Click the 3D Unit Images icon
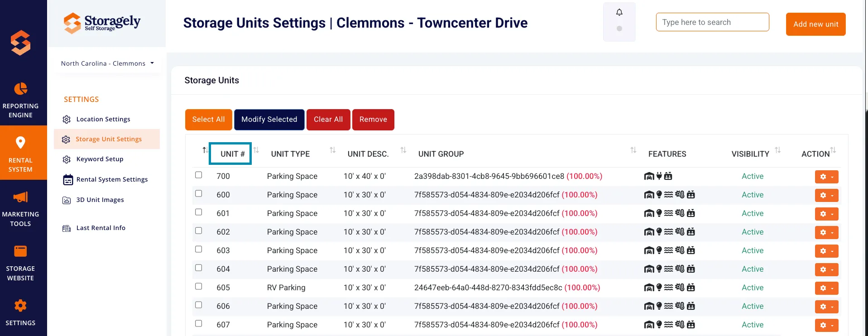 pos(67,200)
